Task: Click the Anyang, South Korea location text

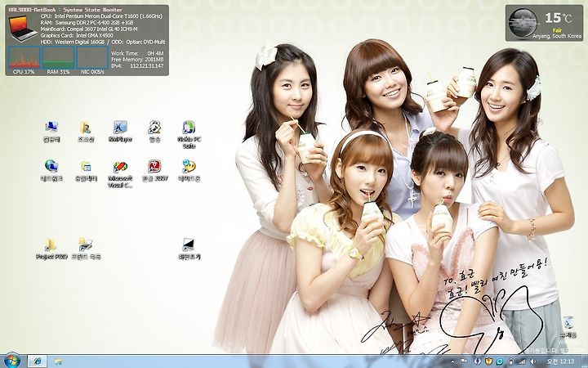Action: pos(557,37)
